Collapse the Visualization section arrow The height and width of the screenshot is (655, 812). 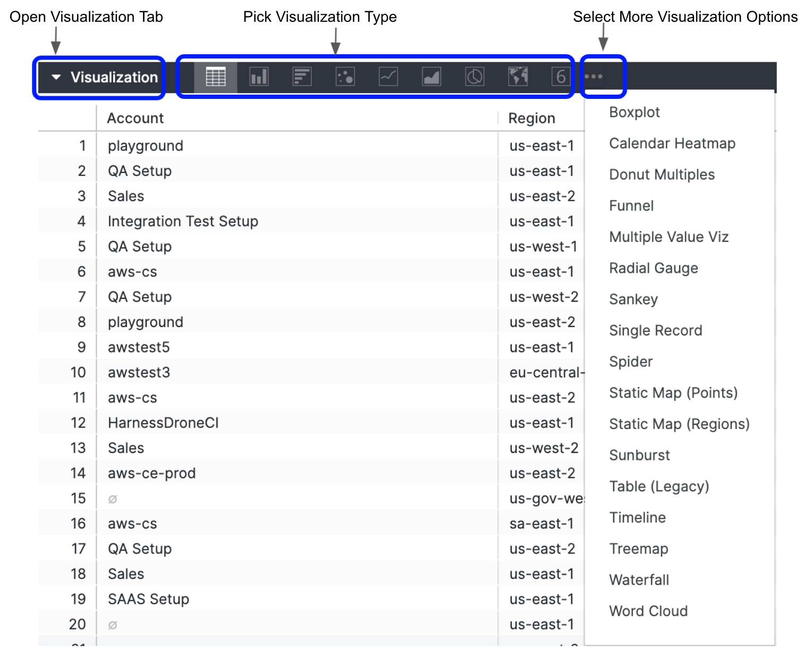pyautogui.click(x=56, y=77)
